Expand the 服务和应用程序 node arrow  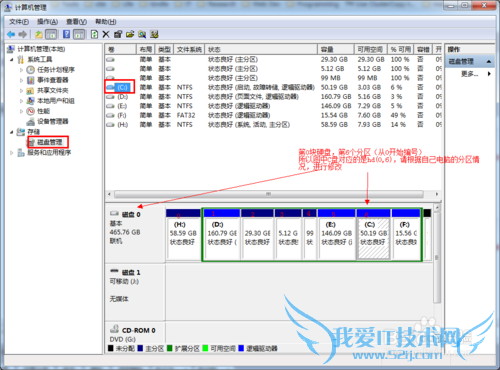point(12,153)
